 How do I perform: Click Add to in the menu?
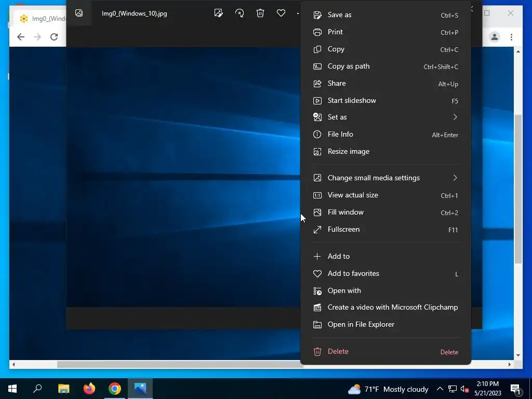pyautogui.click(x=386, y=257)
